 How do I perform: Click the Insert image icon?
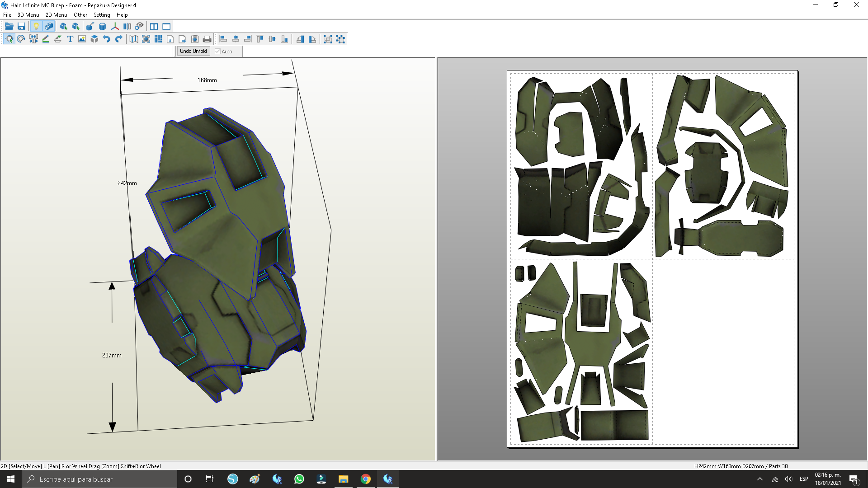(82, 39)
